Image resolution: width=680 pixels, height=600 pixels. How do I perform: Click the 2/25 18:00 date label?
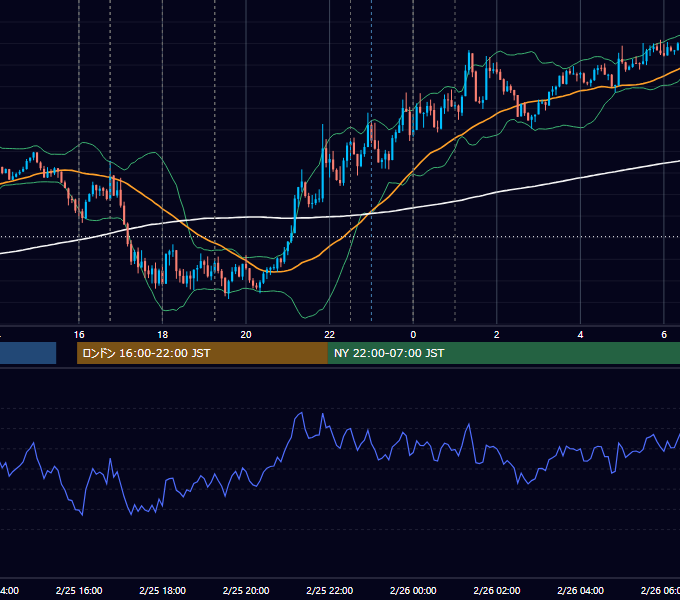(x=163, y=590)
